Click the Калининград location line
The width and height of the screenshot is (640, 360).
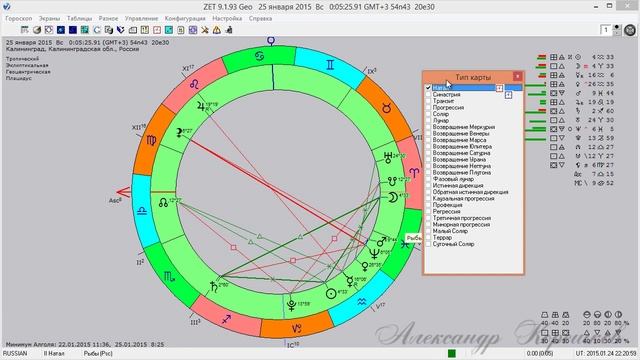[x=72, y=49]
